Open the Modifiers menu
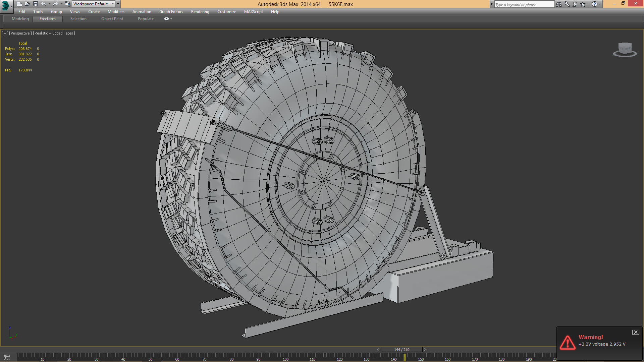Screen dimensions: 644x362 point(116,11)
